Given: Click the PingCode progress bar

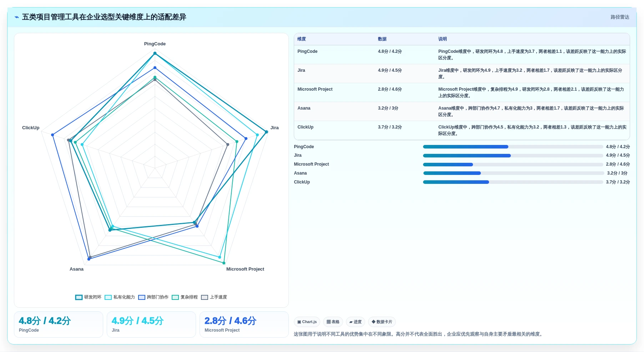Looking at the screenshot, I should coord(513,147).
